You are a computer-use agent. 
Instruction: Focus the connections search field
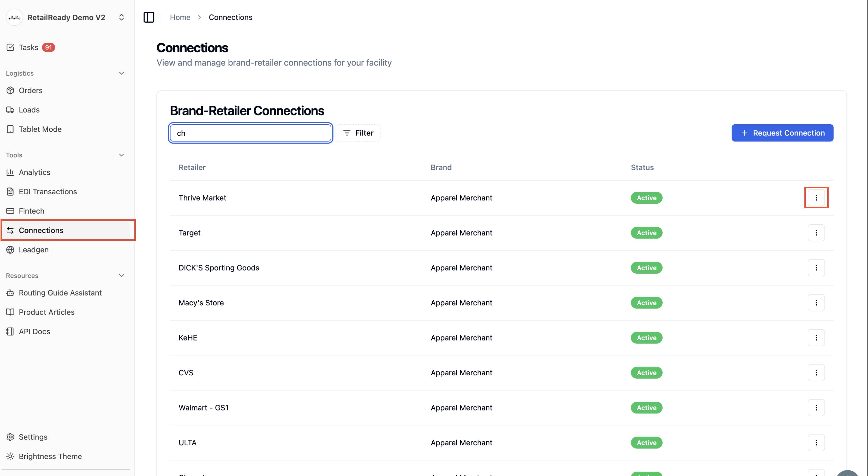pos(250,133)
